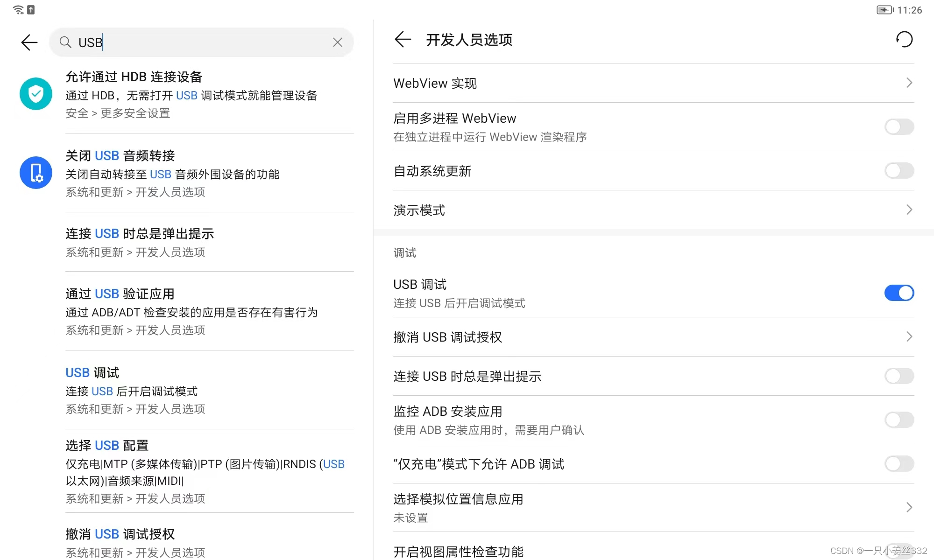934x560 pixels.
Task: Open WebView 实现 chevron
Action: click(x=909, y=83)
